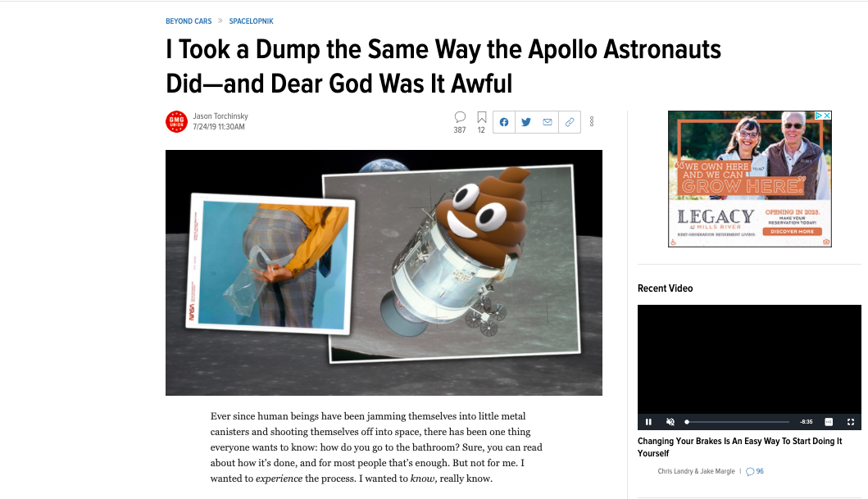Open the three-dot more options menu
The height and width of the screenshot is (499, 868).
coord(592,122)
